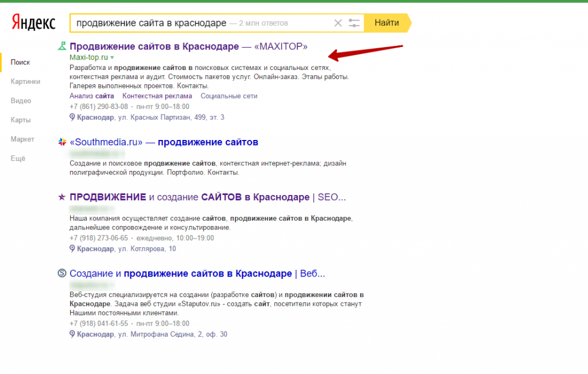Screen dimensions: 588x374
Task: Switch to Видео in sidebar
Action: coord(21,101)
